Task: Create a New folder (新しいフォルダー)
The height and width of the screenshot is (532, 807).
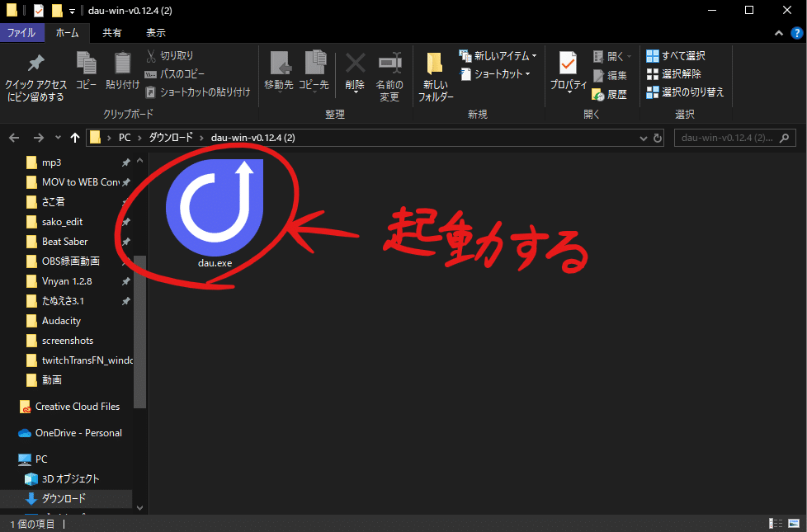Action: pos(436,78)
